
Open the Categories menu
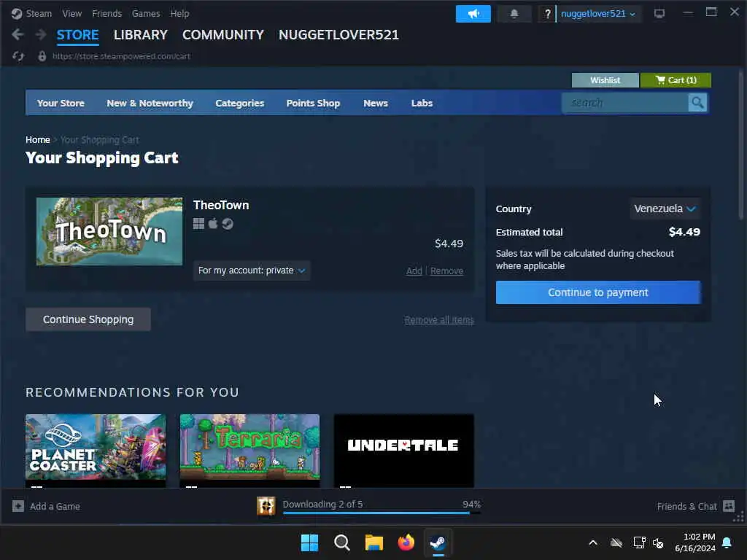(239, 103)
